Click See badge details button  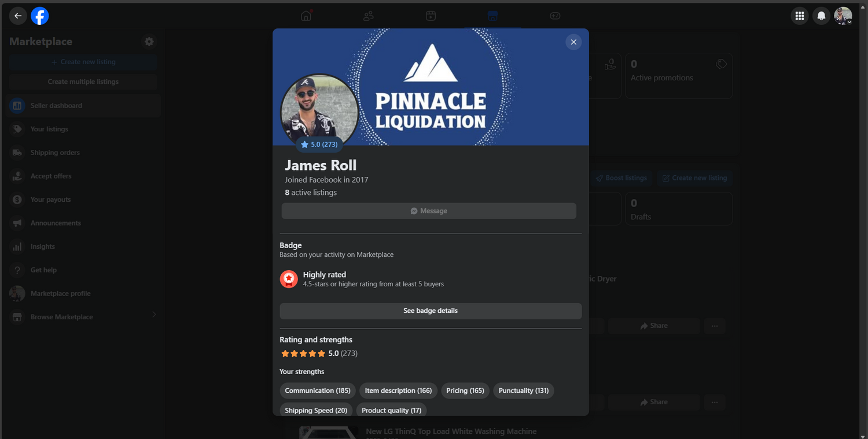click(431, 311)
